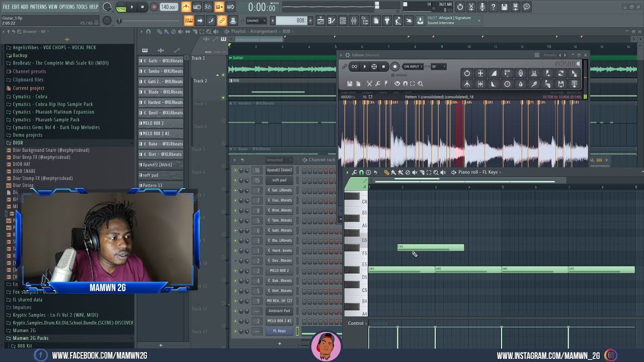Select the Xpand!2 (64bit) channel in channel rack
644x362 pixels.
point(279,170)
